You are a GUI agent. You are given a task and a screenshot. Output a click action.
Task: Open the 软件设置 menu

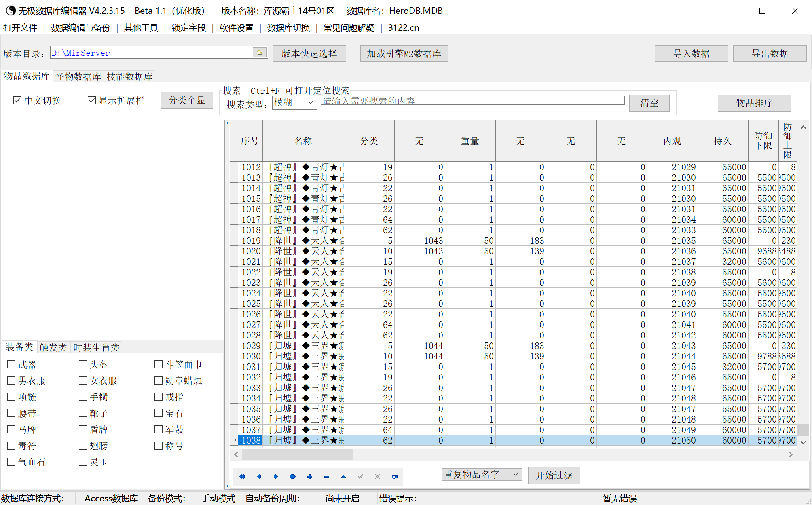pyautogui.click(x=237, y=27)
